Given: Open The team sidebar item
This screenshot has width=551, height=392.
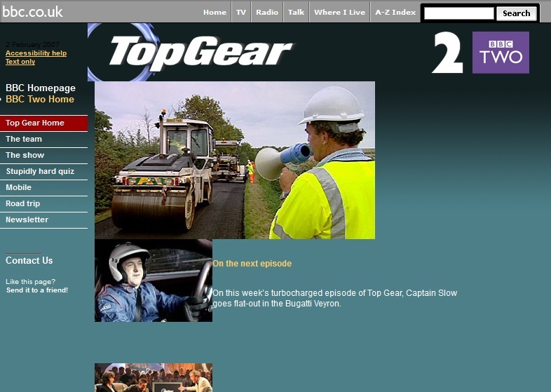Looking at the screenshot, I should point(24,139).
